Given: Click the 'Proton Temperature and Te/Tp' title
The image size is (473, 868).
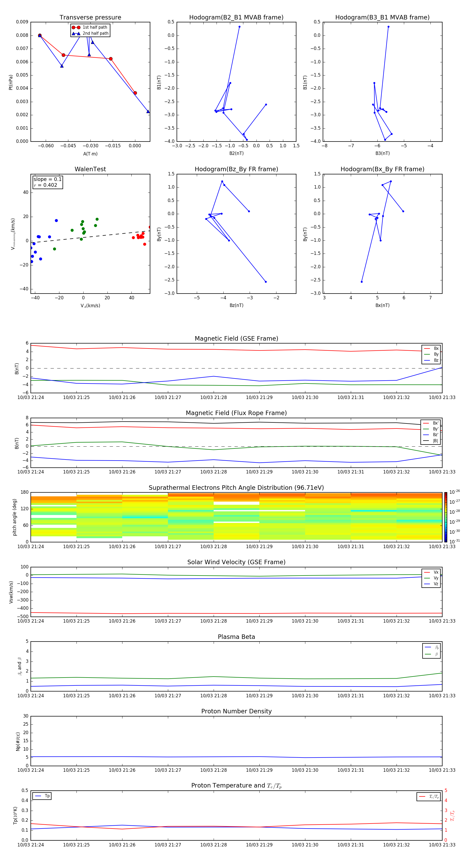Looking at the screenshot, I should click(x=236, y=785).
